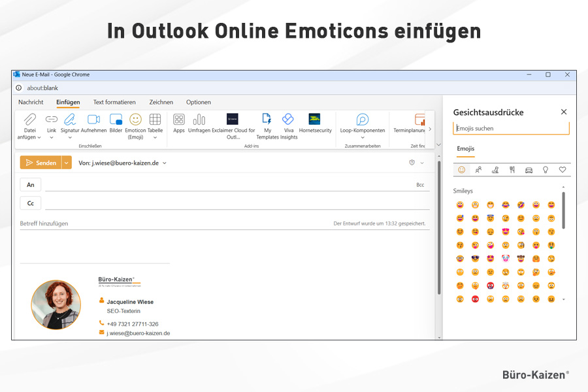Screen dimensions: 588x392
Task: Click the Cc recipient button
Action: [x=30, y=203]
